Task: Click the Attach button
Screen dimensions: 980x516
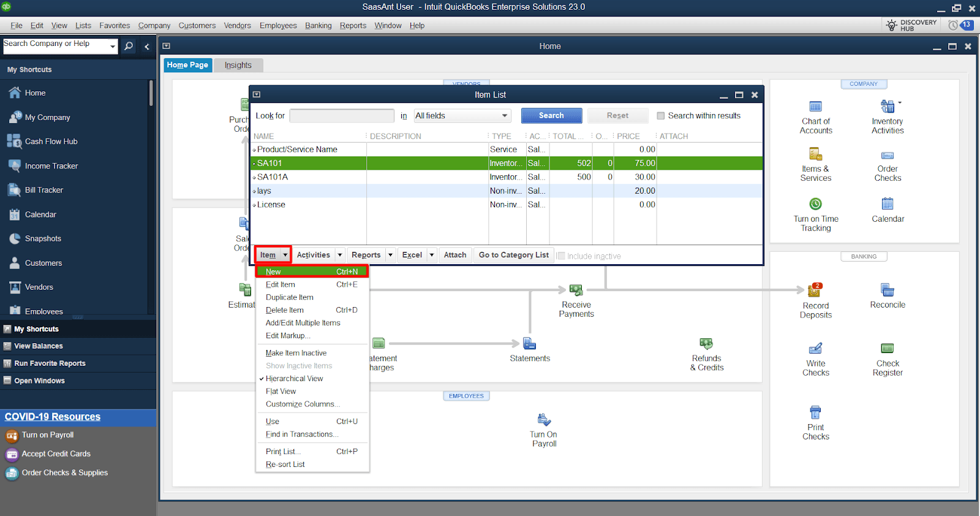Action: 455,255
